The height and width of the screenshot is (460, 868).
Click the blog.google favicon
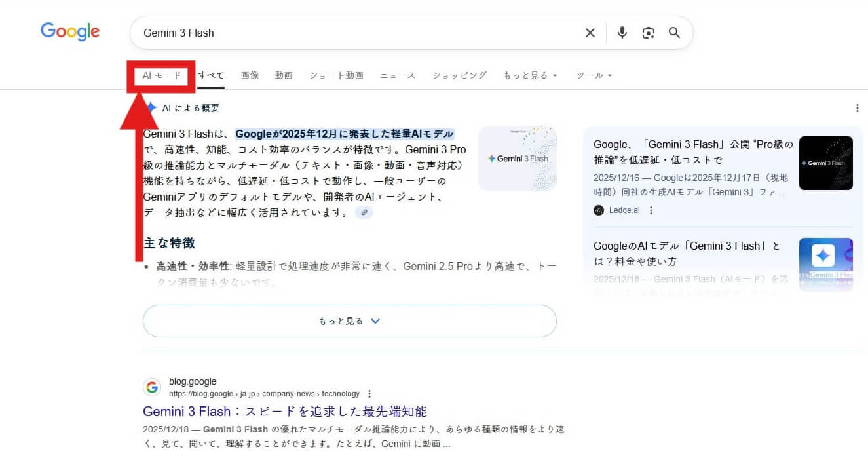[x=152, y=387]
